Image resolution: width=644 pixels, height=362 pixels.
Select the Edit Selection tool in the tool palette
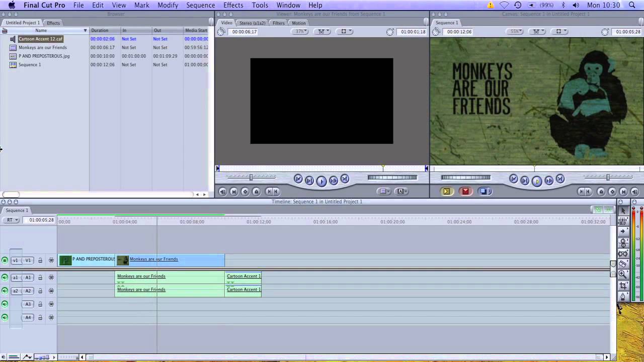pos(623,221)
